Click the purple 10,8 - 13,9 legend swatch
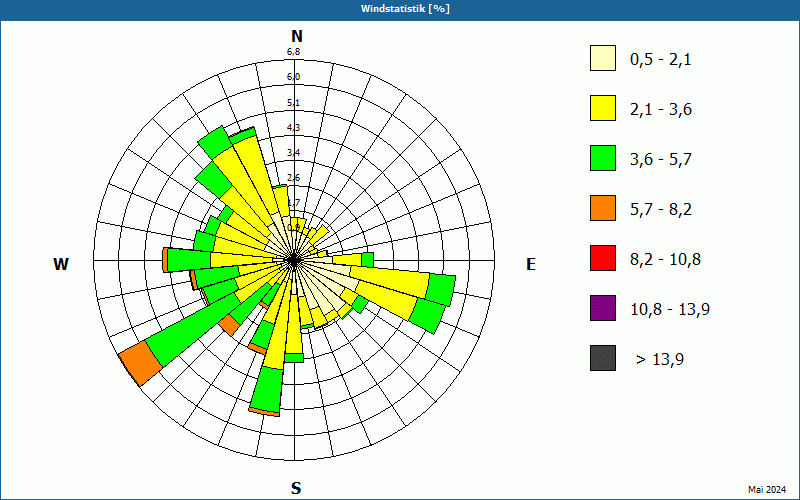Screen dimensions: 800x500 (603, 308)
